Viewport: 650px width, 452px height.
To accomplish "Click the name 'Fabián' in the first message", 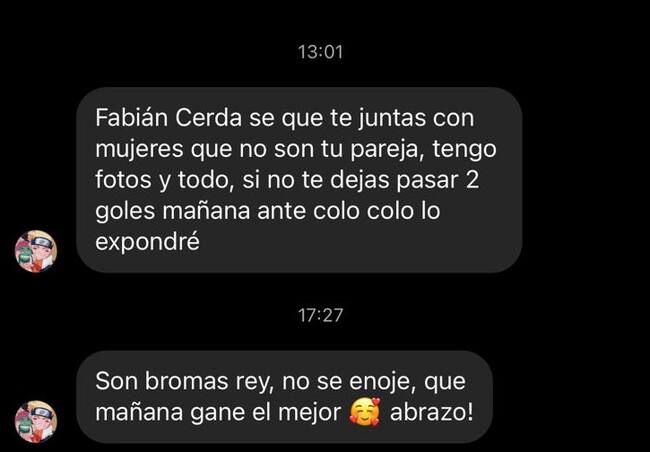I will [131, 117].
